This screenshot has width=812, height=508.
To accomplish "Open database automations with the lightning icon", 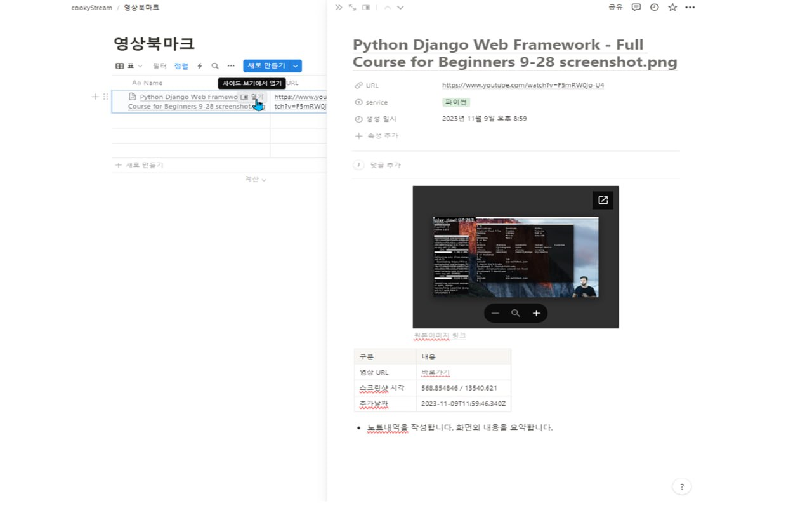I will [200, 65].
